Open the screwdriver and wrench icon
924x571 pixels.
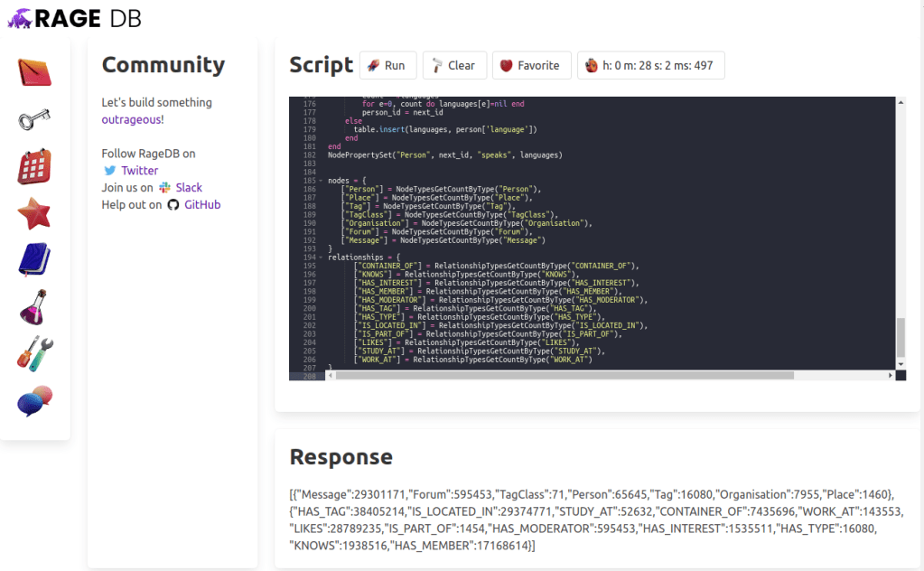click(x=34, y=353)
